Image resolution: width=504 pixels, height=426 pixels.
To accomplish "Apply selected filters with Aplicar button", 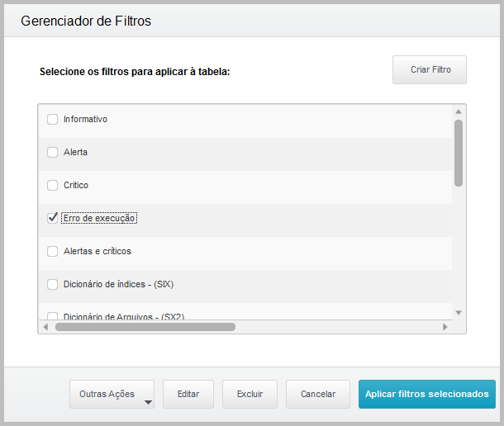I will pyautogui.click(x=426, y=395).
